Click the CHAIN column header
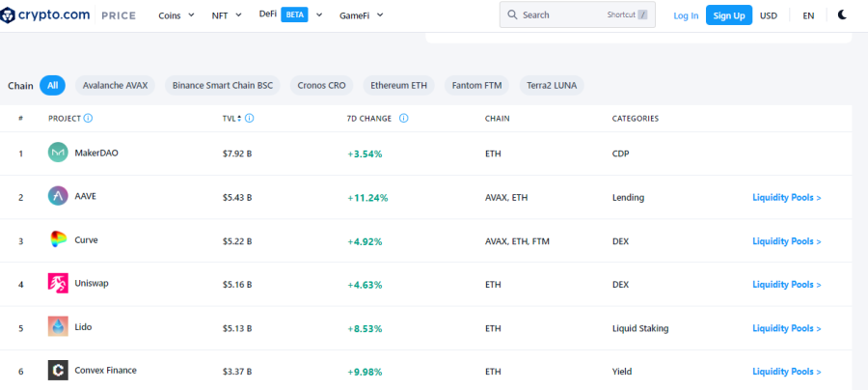 point(497,118)
